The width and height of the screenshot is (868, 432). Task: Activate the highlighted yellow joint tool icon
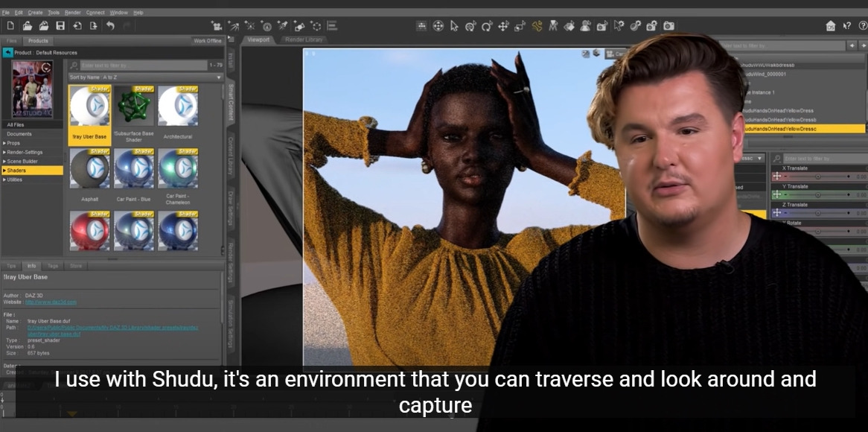coord(537,26)
